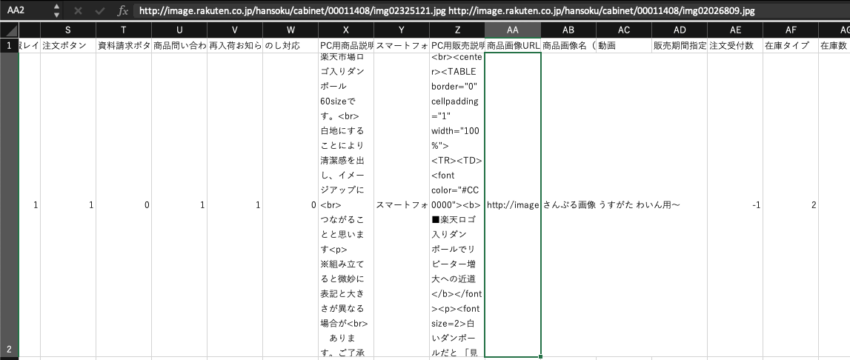The height and width of the screenshot is (360, 850).
Task: Click row 2 cell with value -1
Action: pyautogui.click(x=736, y=205)
